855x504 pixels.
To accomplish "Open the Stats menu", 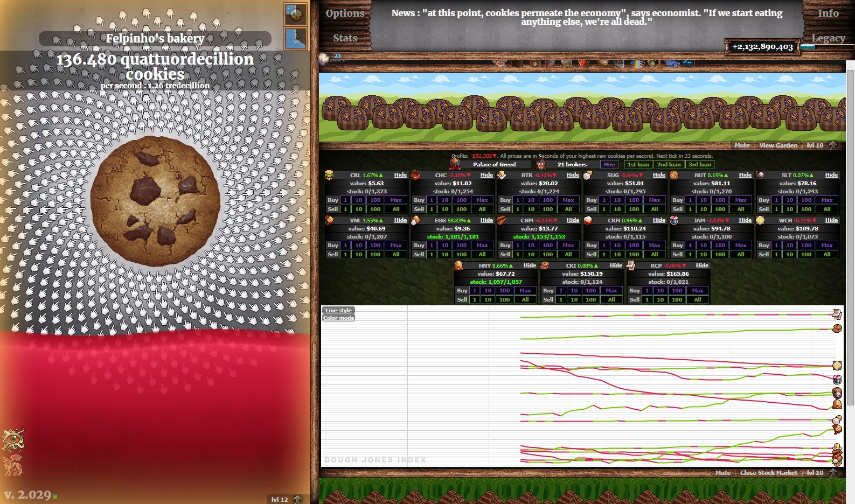I will tap(345, 38).
